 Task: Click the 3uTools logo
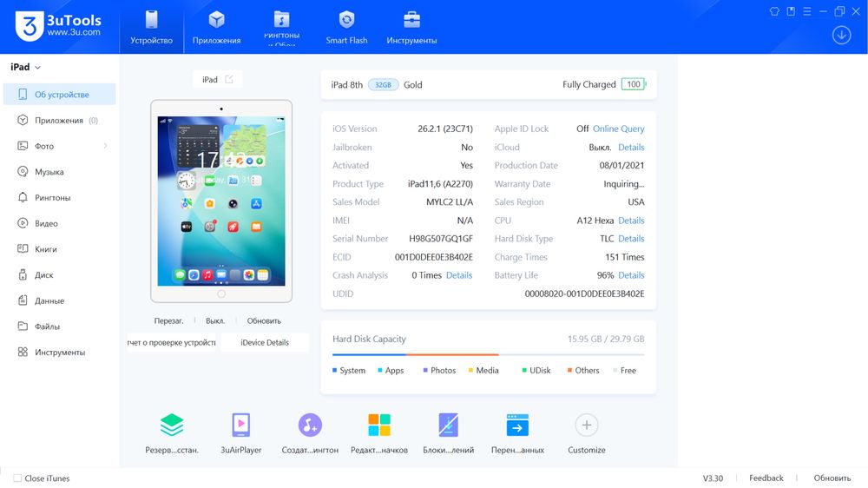point(59,26)
